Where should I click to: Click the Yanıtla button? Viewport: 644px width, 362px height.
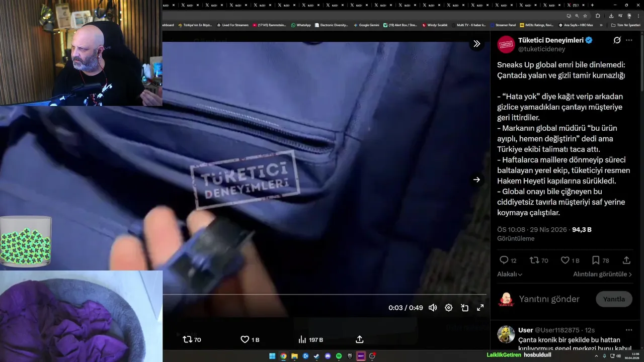pyautogui.click(x=614, y=299)
